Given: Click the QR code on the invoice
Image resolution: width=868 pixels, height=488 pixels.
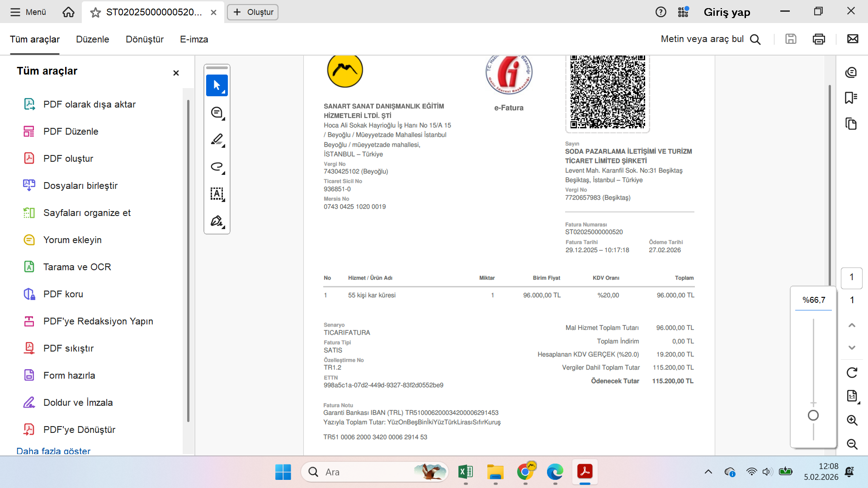Looking at the screenshot, I should coord(608,92).
